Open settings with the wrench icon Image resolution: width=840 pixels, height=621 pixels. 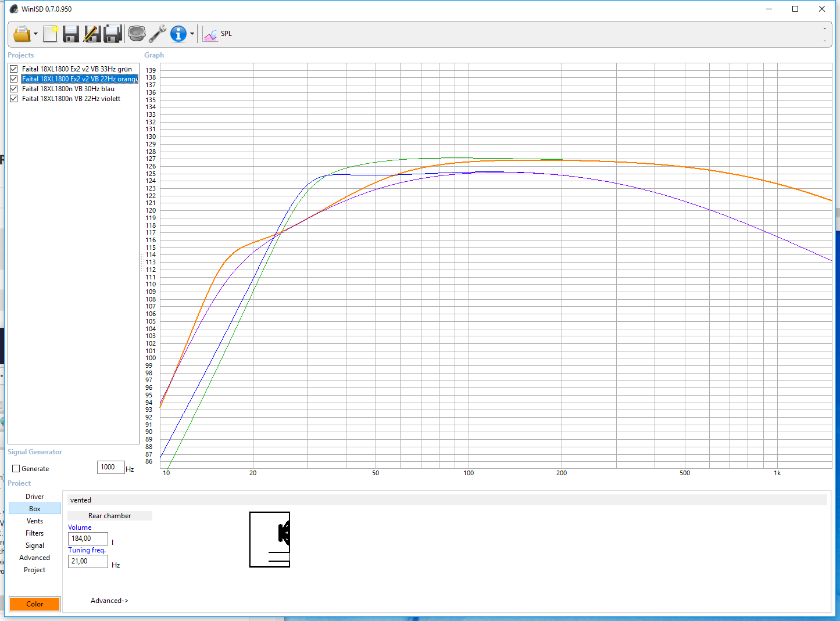pyautogui.click(x=158, y=34)
